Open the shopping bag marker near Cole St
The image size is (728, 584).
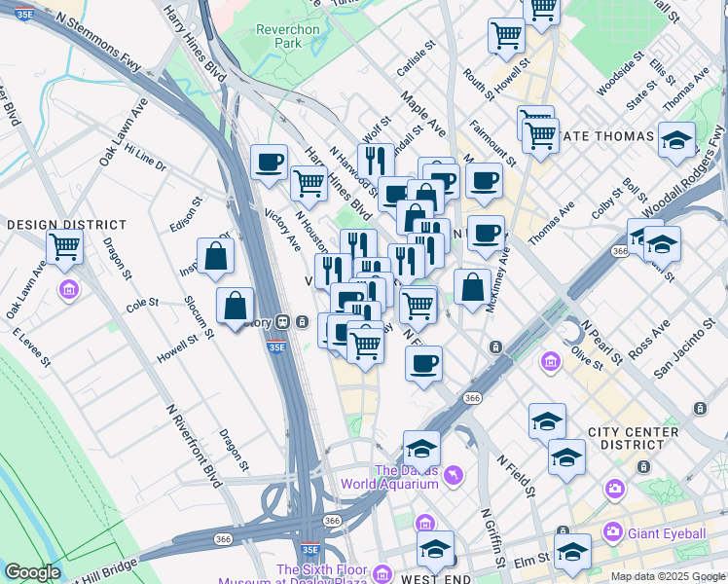click(235, 306)
